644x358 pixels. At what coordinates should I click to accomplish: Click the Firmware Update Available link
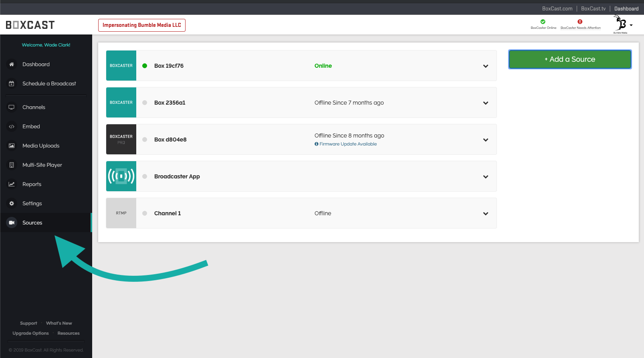tap(347, 144)
